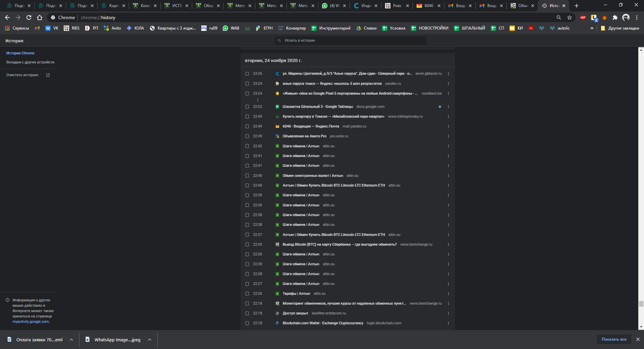Select История Chrome in the sidebar

[x=20, y=53]
